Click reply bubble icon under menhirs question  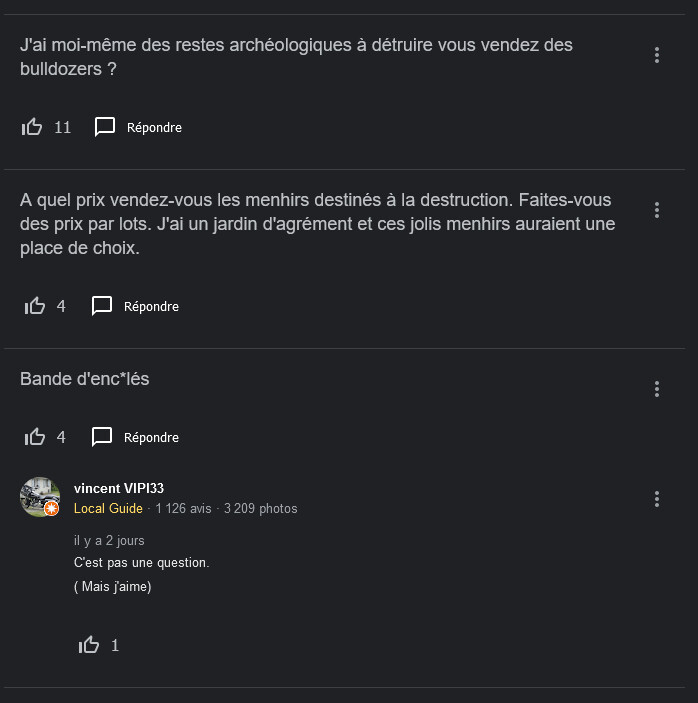[x=102, y=306]
